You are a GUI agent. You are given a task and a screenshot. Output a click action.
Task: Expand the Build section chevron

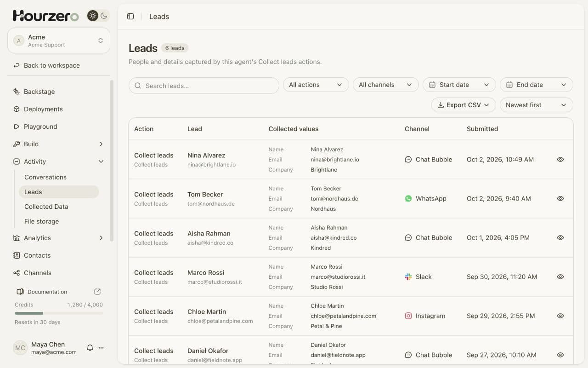(101, 144)
